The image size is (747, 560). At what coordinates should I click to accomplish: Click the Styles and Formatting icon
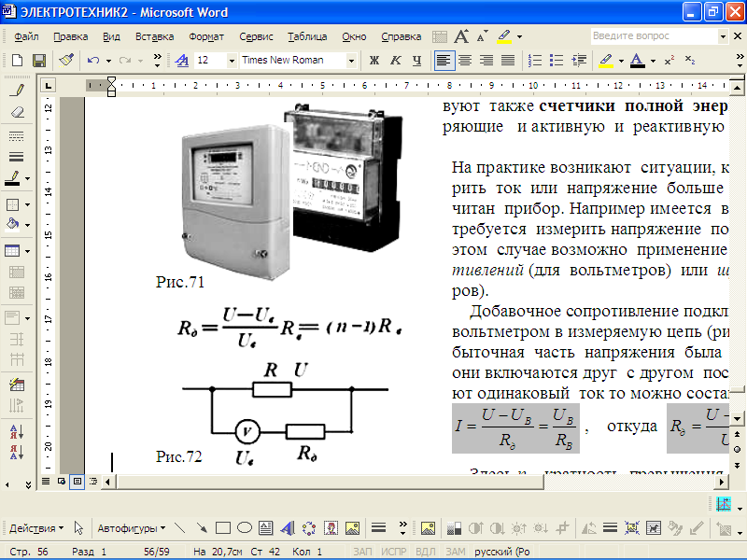[182, 61]
